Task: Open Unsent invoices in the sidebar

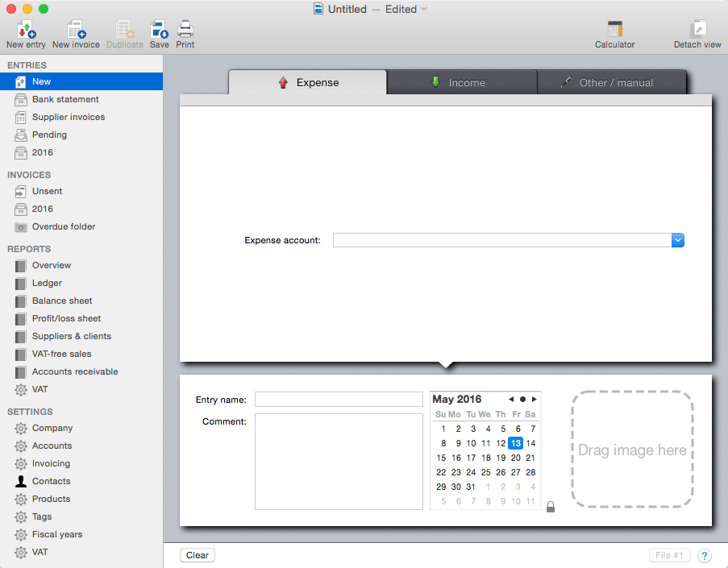Action: pyautogui.click(x=81, y=191)
